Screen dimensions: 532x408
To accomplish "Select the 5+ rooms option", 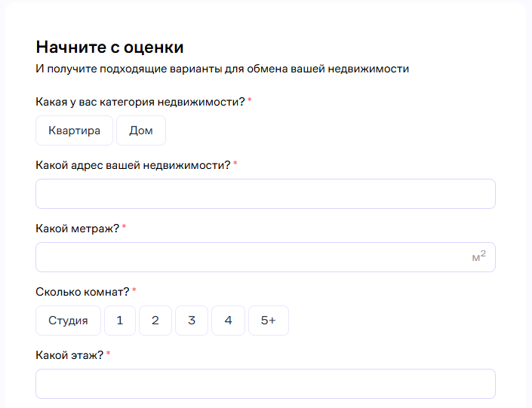I will point(268,321).
